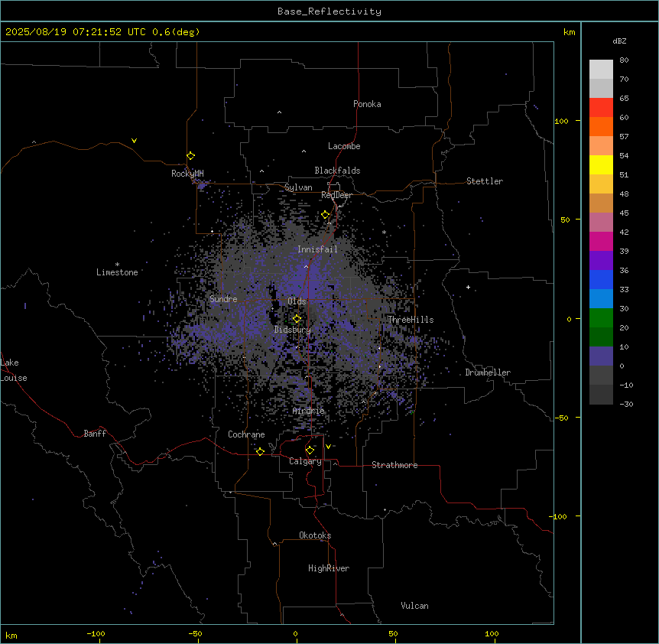
Task: Select the Olds town label
Action: tap(297, 301)
